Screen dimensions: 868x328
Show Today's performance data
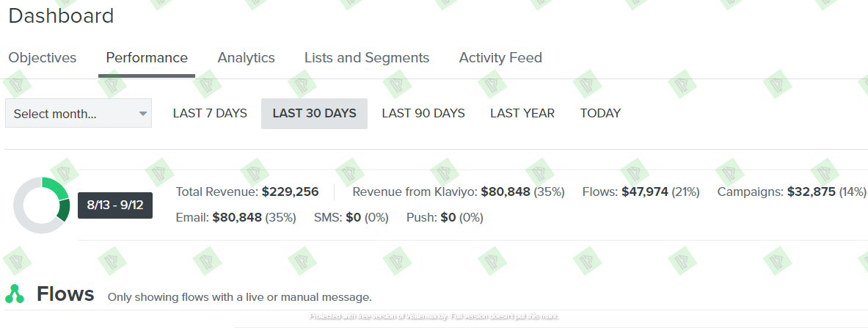click(601, 114)
